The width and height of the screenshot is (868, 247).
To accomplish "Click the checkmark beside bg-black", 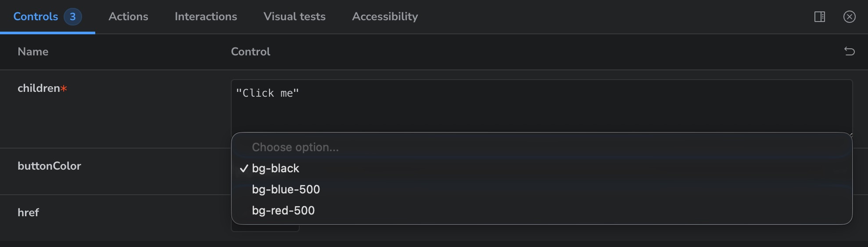I will (x=244, y=168).
